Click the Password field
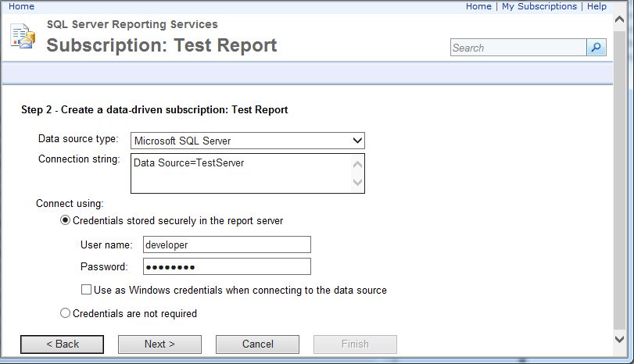 tap(227, 266)
